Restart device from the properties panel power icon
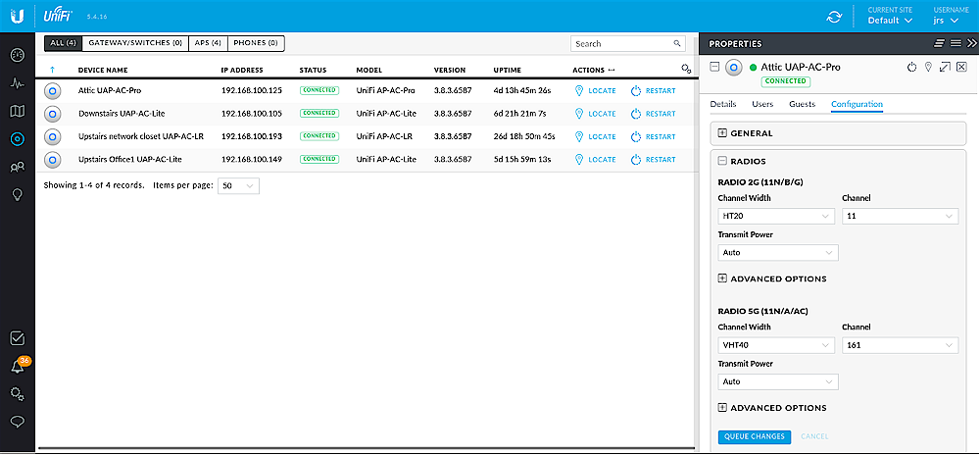This screenshot has width=980, height=455. pos(911,67)
